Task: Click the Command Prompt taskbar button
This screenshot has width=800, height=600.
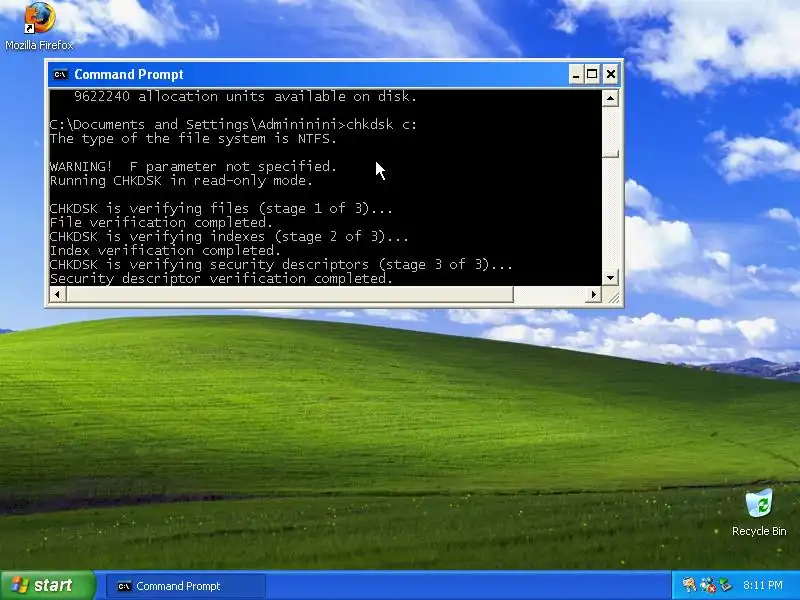Action: tap(186, 586)
